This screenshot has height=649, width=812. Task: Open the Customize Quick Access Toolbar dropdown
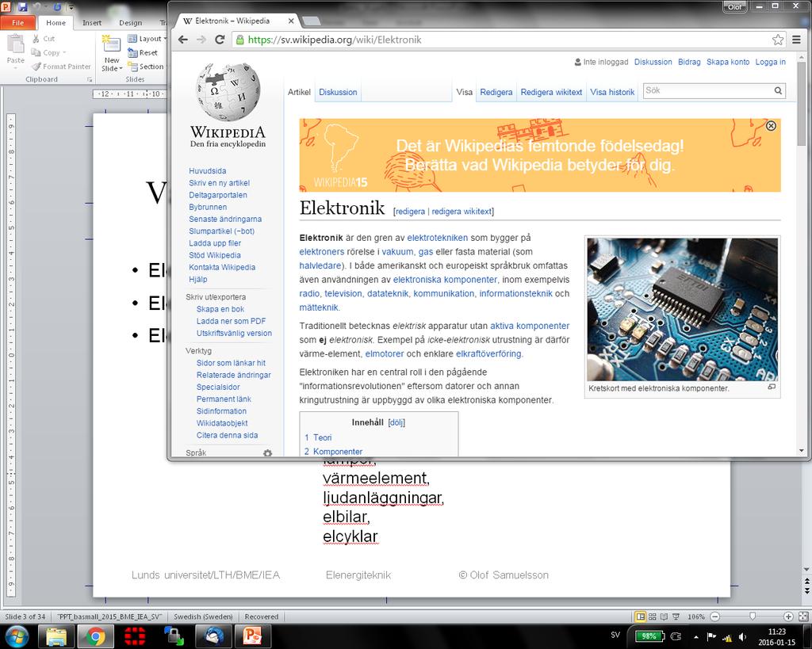click(71, 7)
